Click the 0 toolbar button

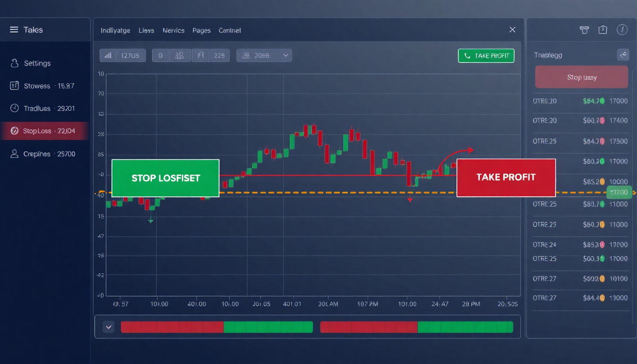160,55
